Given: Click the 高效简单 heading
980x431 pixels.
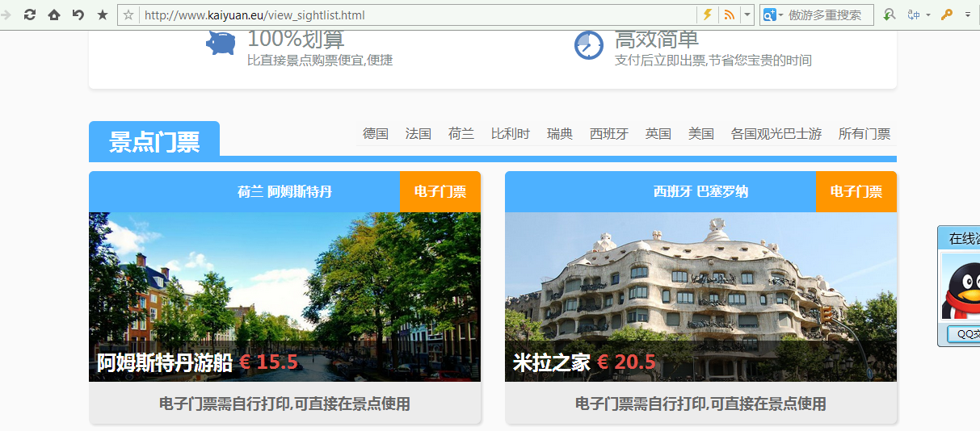Looking at the screenshot, I should click(656, 39).
